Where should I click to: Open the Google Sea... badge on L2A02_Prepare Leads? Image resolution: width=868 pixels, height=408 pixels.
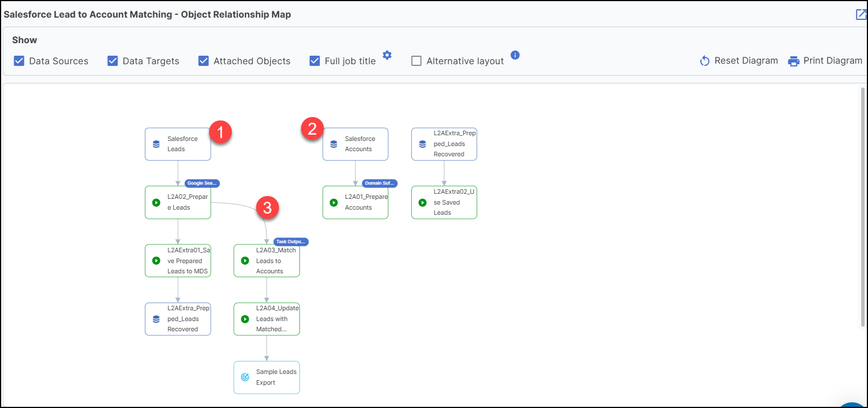(x=202, y=183)
